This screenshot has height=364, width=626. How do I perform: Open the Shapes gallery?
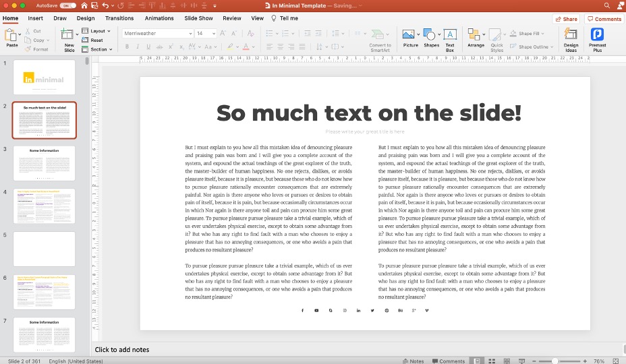point(430,38)
